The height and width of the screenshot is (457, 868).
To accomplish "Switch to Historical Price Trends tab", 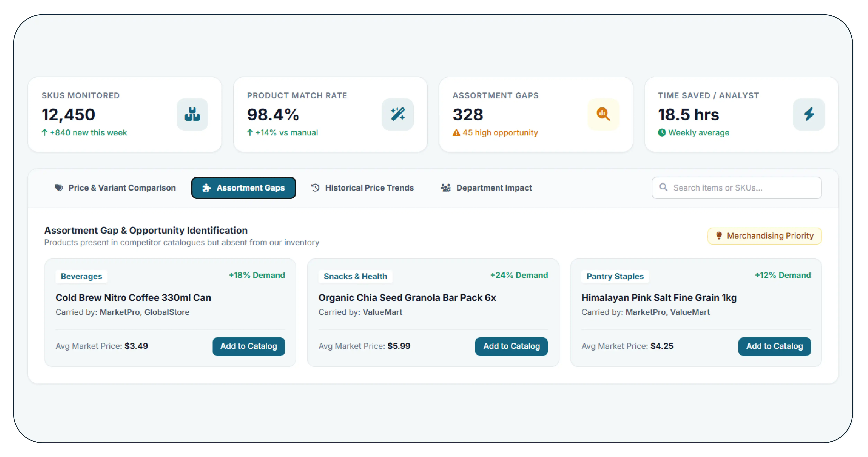I will point(362,188).
